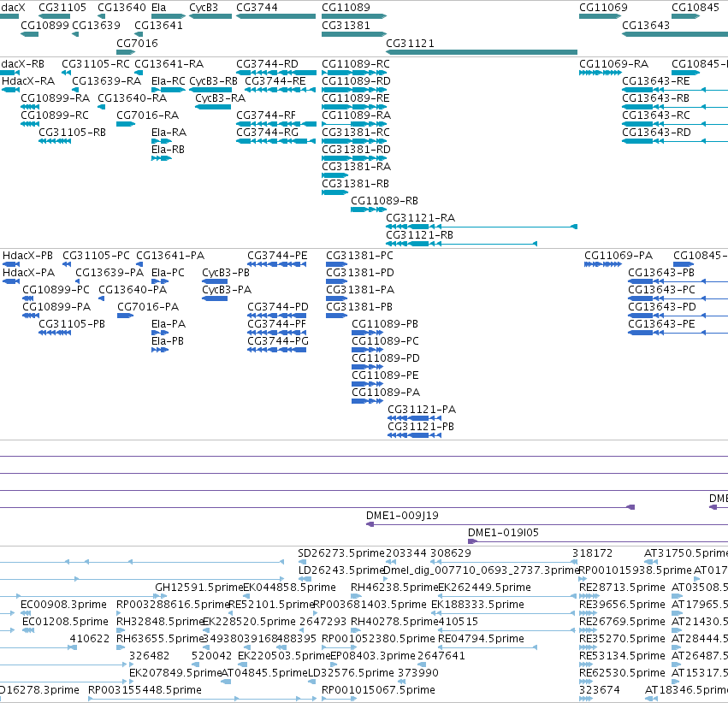The height and width of the screenshot is (703, 728).
Task: Select transcript CG3744-RG
Action: 276,141
